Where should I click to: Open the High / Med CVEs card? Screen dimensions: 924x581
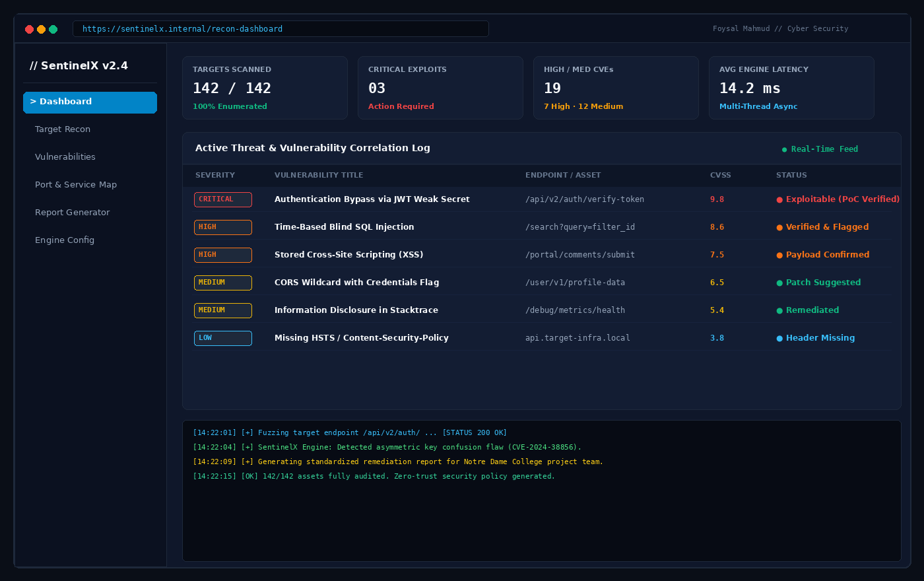(616, 88)
